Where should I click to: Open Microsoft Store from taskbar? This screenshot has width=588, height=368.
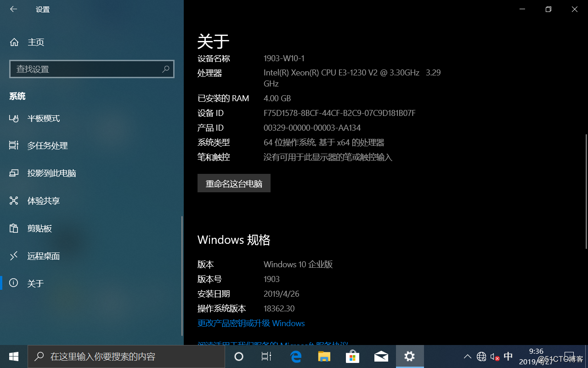352,356
